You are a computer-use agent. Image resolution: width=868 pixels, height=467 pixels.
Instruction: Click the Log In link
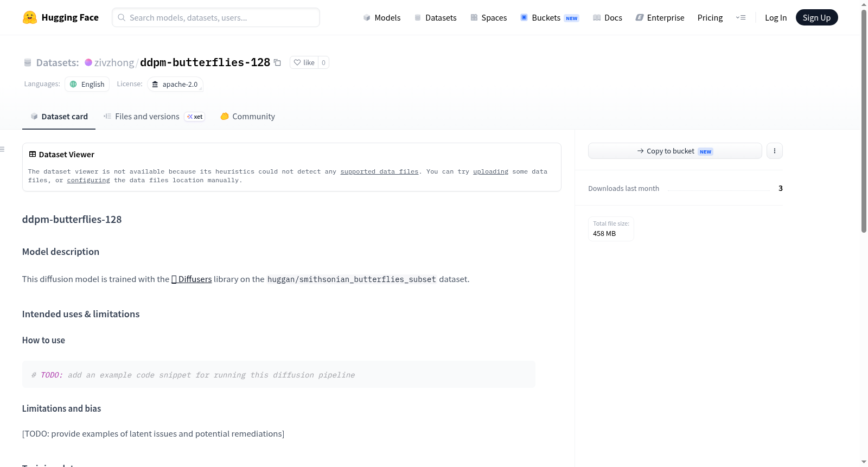(776, 17)
